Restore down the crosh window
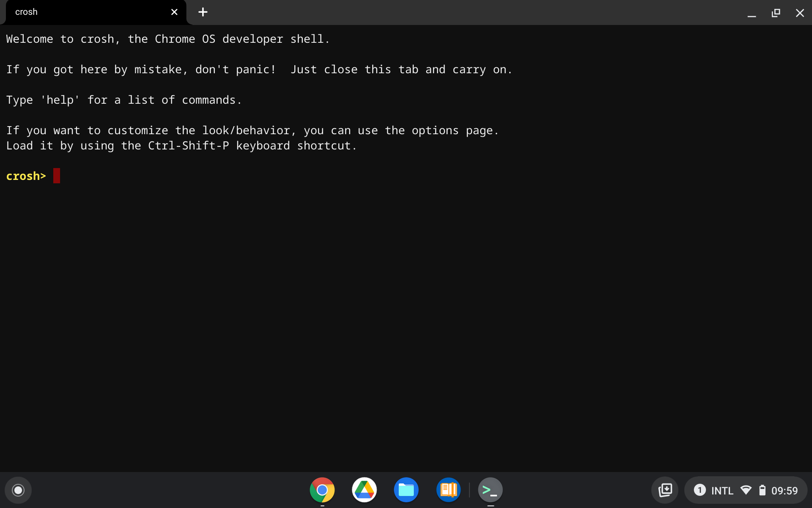The height and width of the screenshot is (508, 812). pyautogui.click(x=776, y=13)
